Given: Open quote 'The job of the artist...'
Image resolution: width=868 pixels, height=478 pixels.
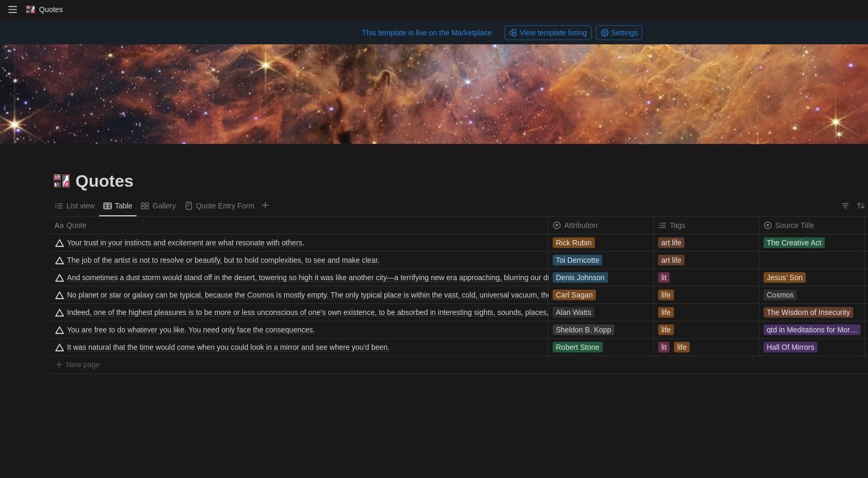Looking at the screenshot, I should 223,260.
